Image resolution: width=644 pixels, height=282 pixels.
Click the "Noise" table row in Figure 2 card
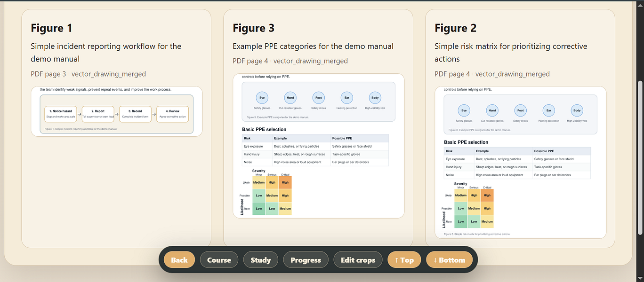[517, 175]
